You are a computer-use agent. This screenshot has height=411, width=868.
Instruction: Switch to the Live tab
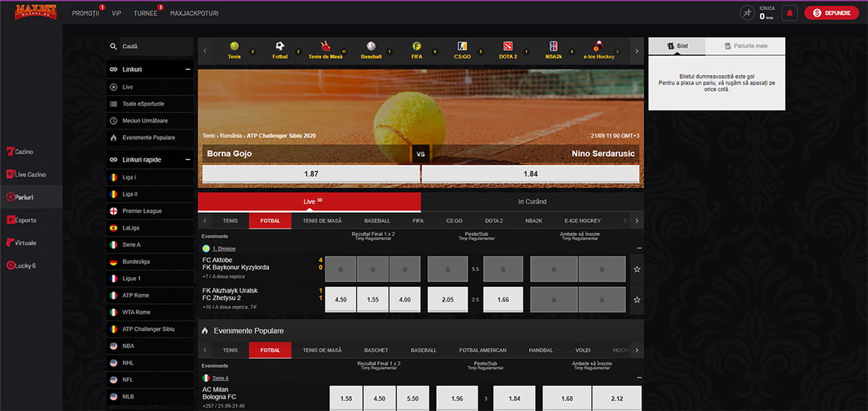309,202
